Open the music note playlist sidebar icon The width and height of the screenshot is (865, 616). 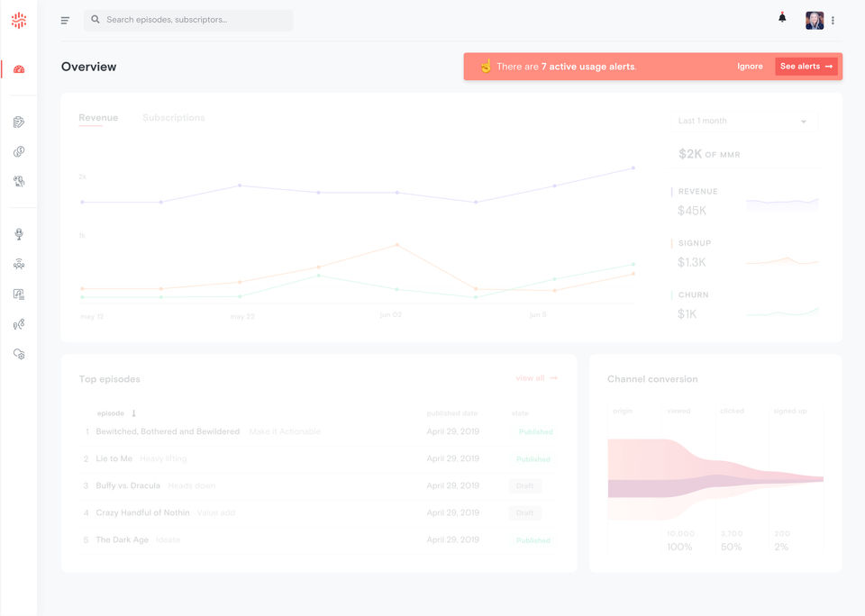19,294
